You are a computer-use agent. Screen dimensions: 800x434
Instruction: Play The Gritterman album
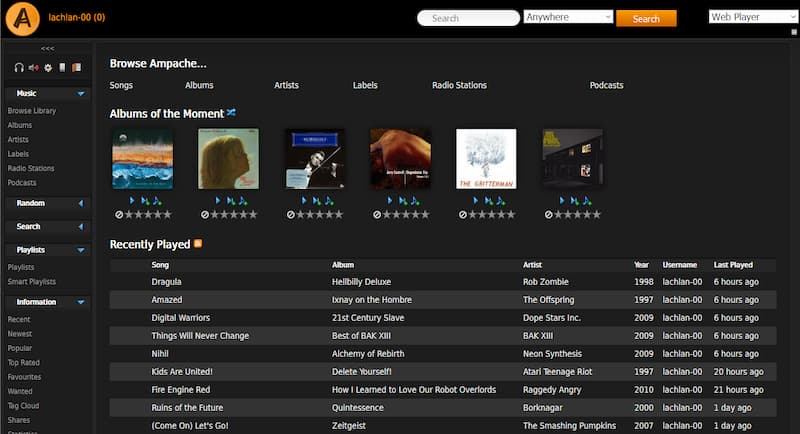click(476, 200)
